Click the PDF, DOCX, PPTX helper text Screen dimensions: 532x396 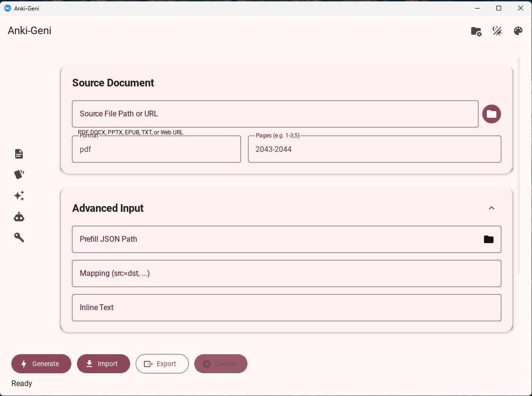coord(131,132)
